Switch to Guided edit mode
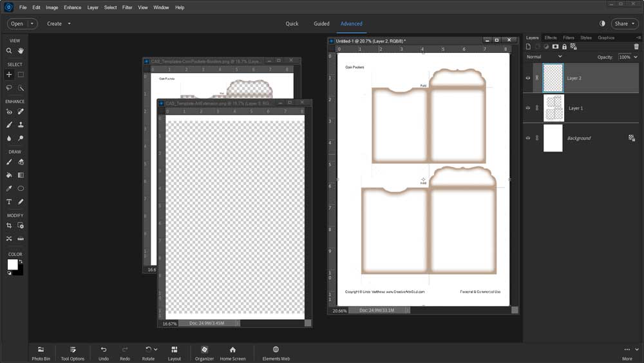 pyautogui.click(x=321, y=24)
